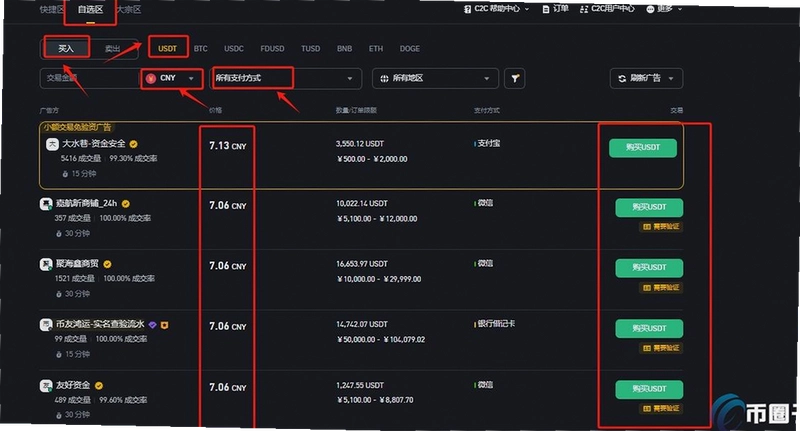Click the verified badge next to 聚海鑫商贸
800x431 pixels.
(107, 264)
